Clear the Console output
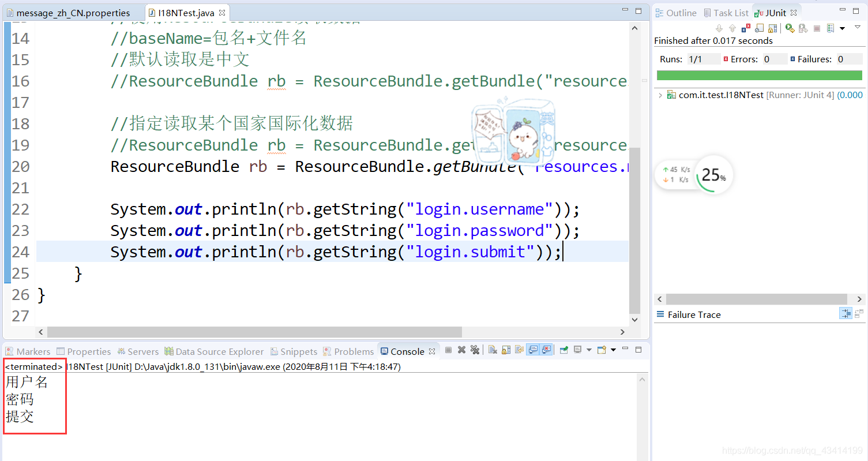868x461 pixels. coord(493,350)
